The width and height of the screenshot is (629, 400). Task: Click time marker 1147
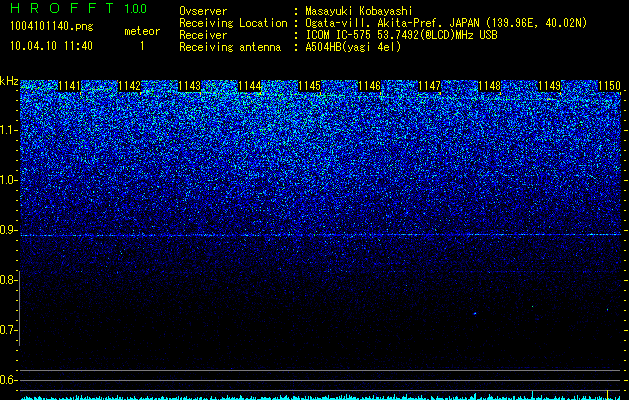pyautogui.click(x=429, y=86)
